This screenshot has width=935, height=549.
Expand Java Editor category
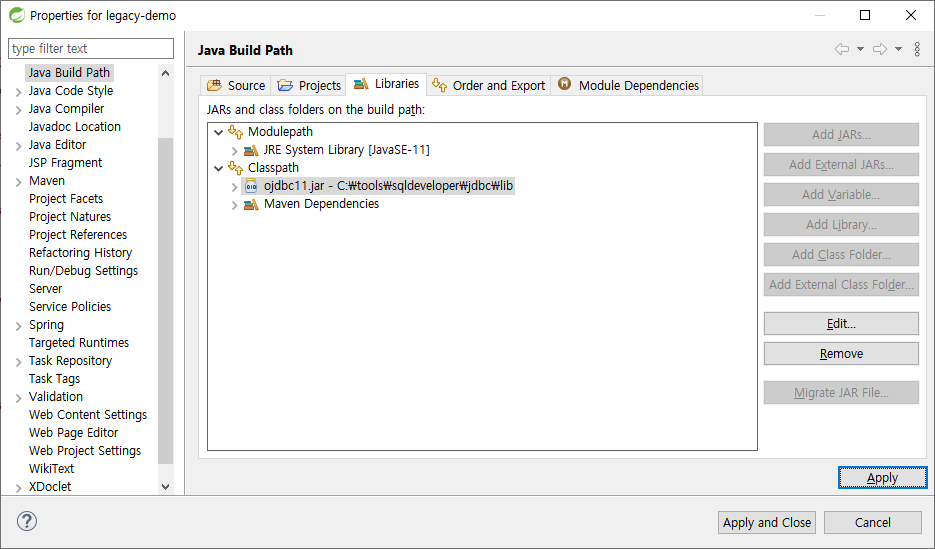tap(18, 145)
